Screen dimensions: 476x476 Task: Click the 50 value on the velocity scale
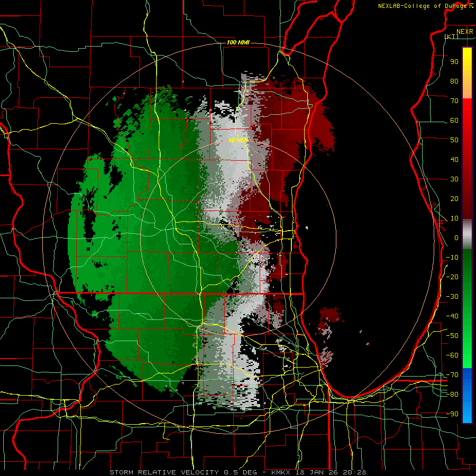(x=454, y=140)
